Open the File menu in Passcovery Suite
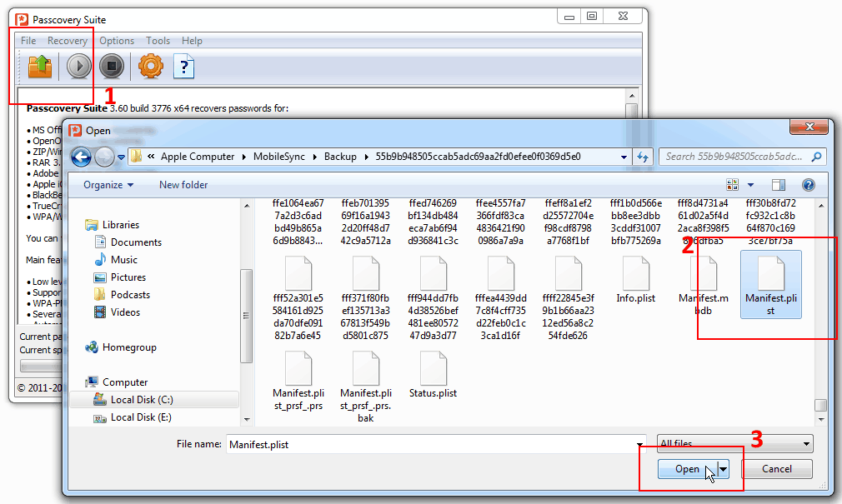This screenshot has width=842, height=504. click(28, 41)
